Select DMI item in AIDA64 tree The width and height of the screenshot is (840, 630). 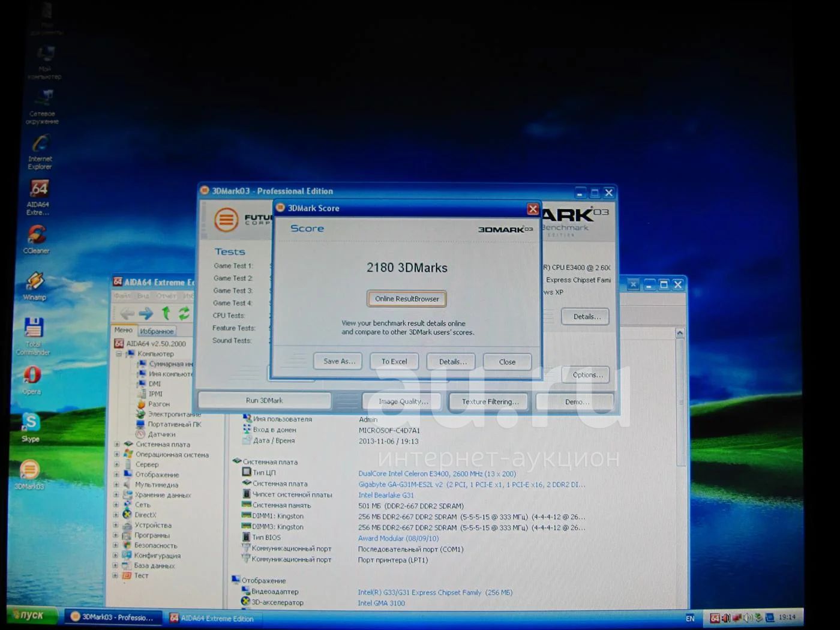[149, 384]
